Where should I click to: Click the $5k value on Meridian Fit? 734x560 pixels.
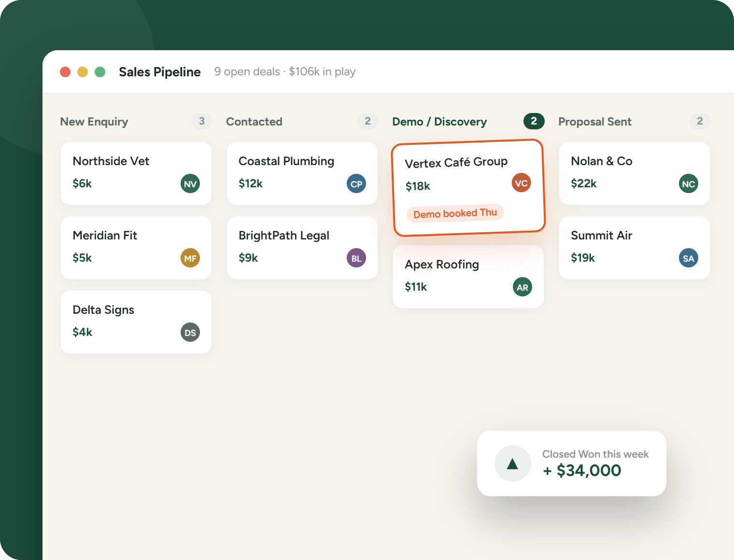[x=82, y=258]
